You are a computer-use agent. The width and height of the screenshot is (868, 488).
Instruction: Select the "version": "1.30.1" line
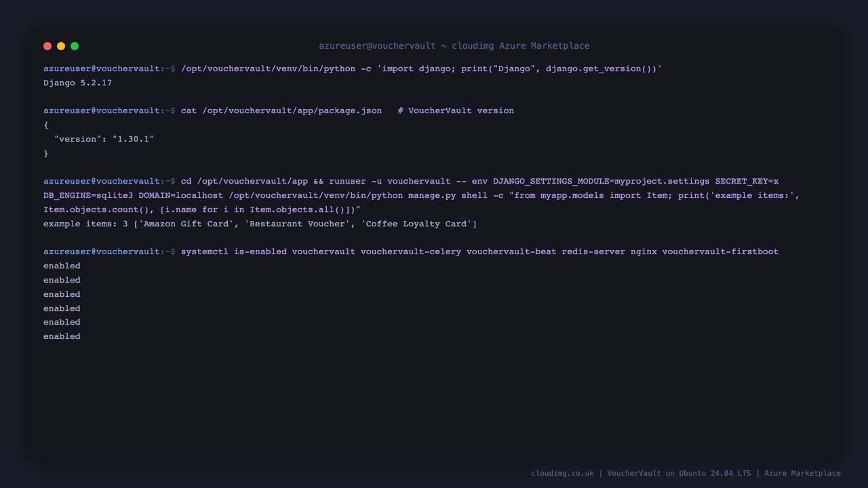pos(104,139)
